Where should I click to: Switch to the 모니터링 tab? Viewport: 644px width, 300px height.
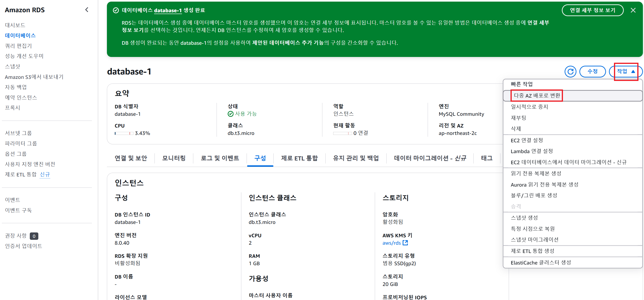click(174, 158)
